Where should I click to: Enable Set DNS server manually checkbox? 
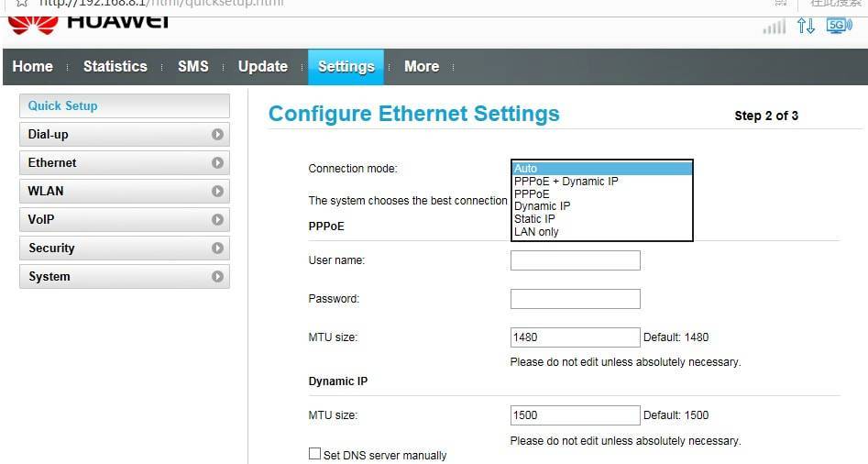(x=315, y=454)
